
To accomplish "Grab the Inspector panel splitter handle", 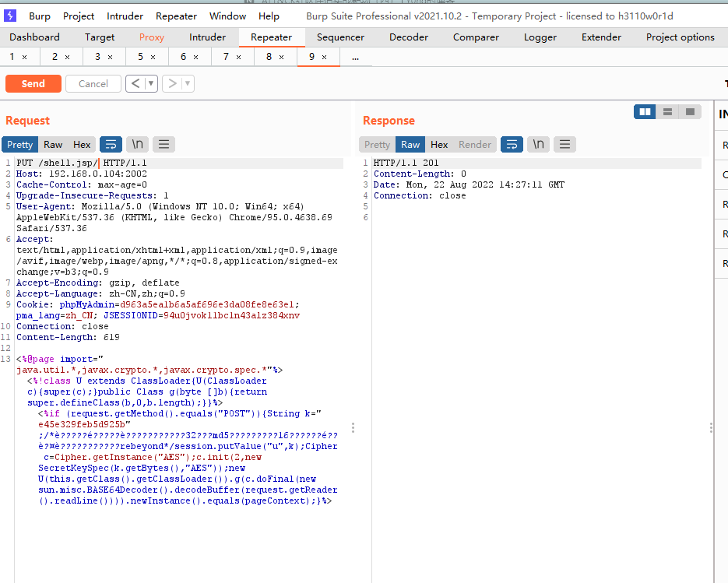I will (x=711, y=427).
